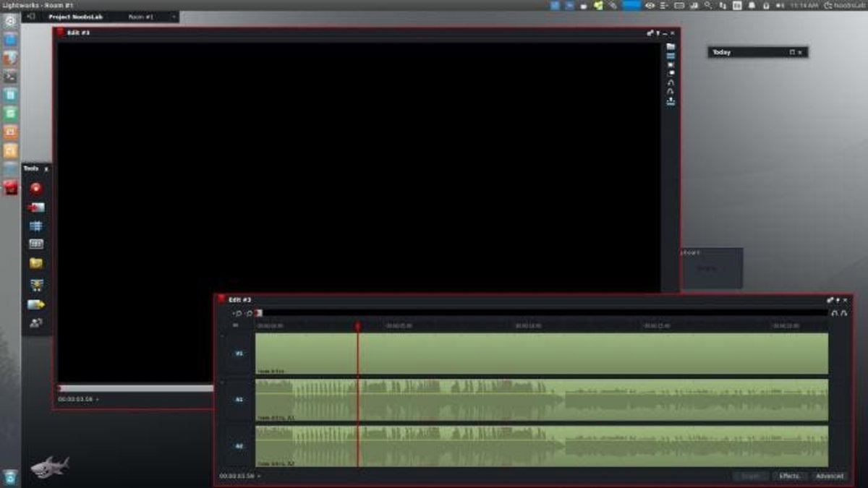868x488 pixels.
Task: Open the trash icon in the dock
Action: click(x=11, y=476)
